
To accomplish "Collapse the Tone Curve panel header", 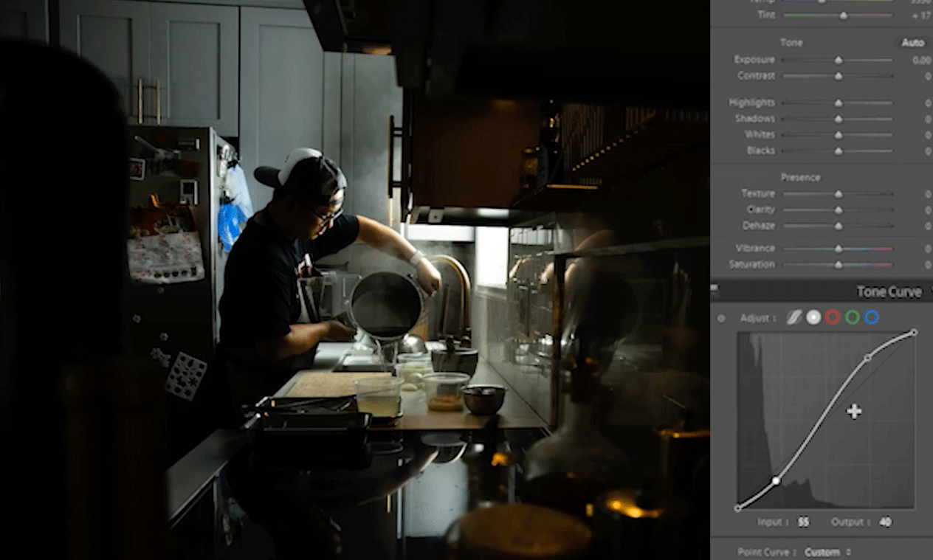I will 822,291.
